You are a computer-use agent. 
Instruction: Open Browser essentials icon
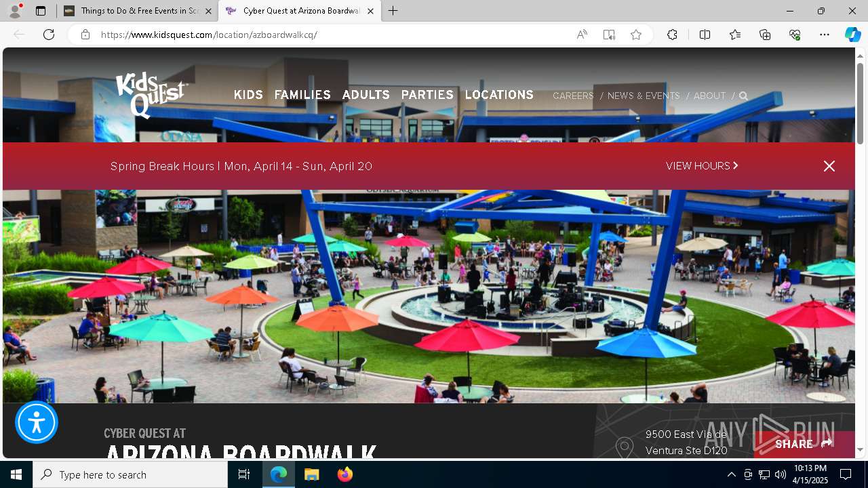coord(795,35)
